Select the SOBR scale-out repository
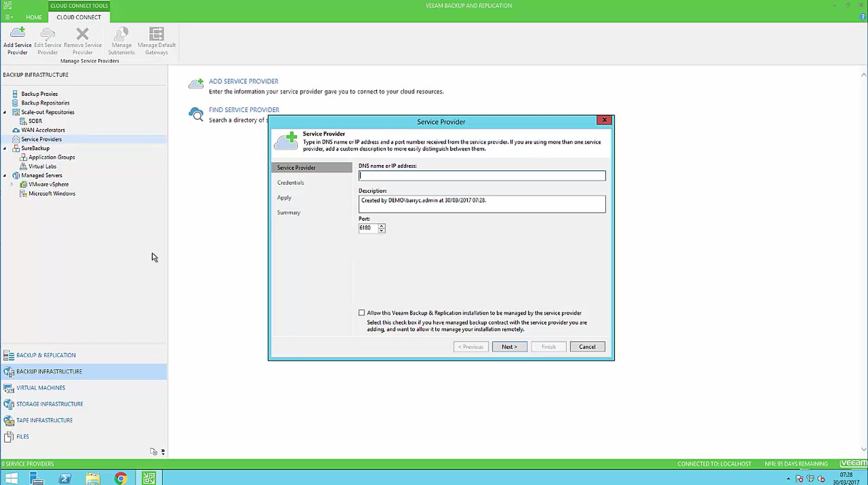 35,121
